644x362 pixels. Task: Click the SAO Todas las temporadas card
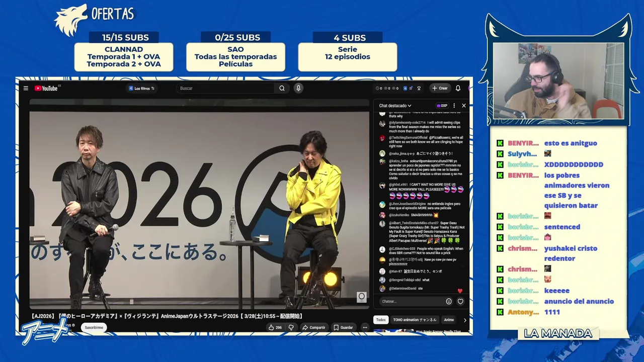tap(235, 57)
